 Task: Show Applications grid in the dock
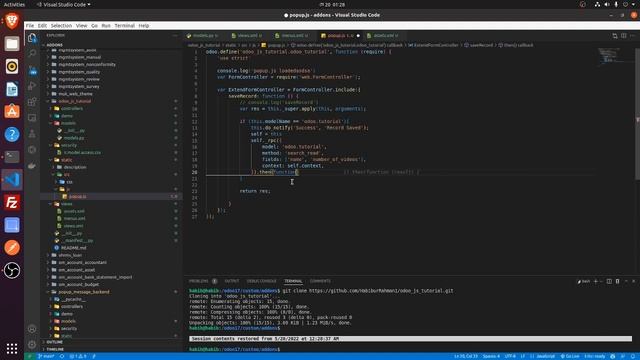coord(12,348)
